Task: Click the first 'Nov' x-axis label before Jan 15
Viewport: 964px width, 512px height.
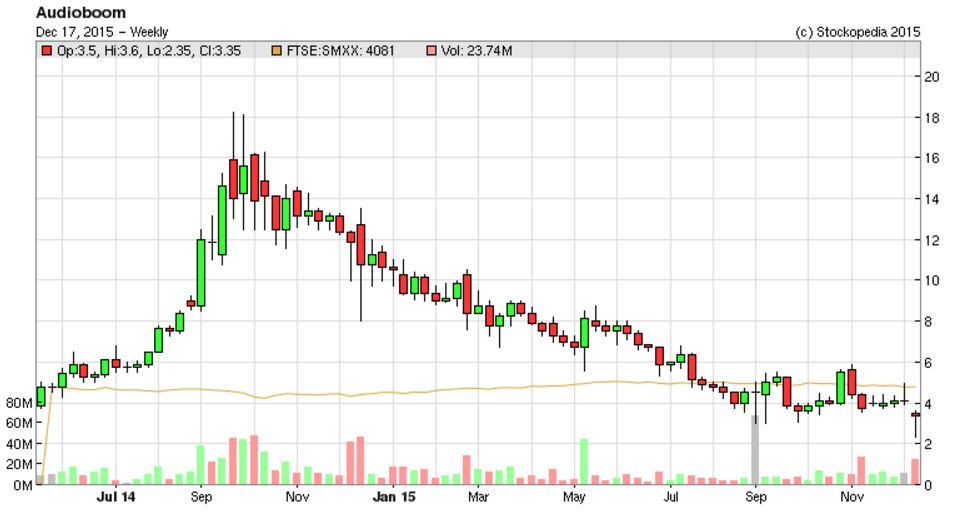Action: (298, 497)
